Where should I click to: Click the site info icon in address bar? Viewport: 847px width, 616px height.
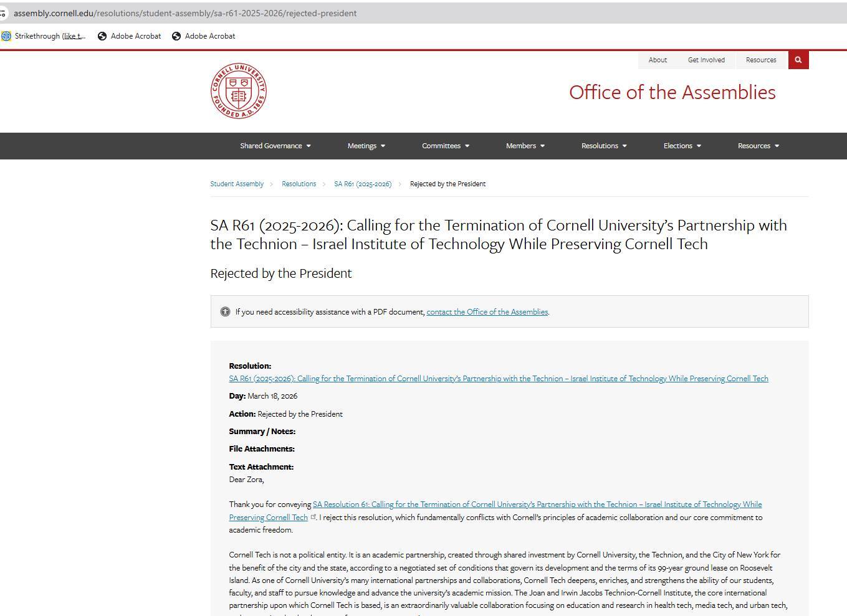(3, 13)
